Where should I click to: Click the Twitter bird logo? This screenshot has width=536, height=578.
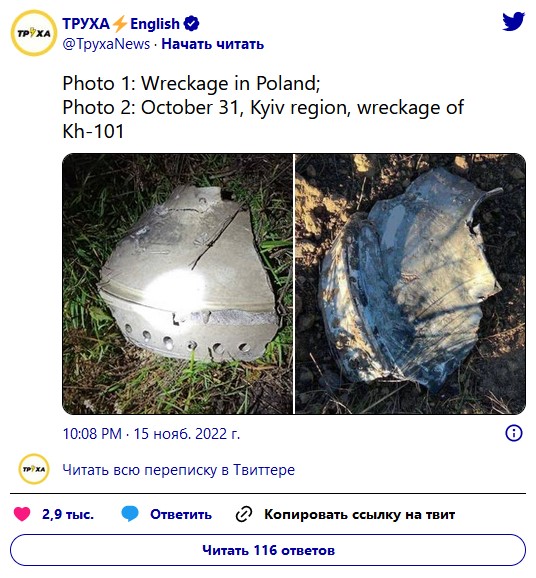click(513, 21)
